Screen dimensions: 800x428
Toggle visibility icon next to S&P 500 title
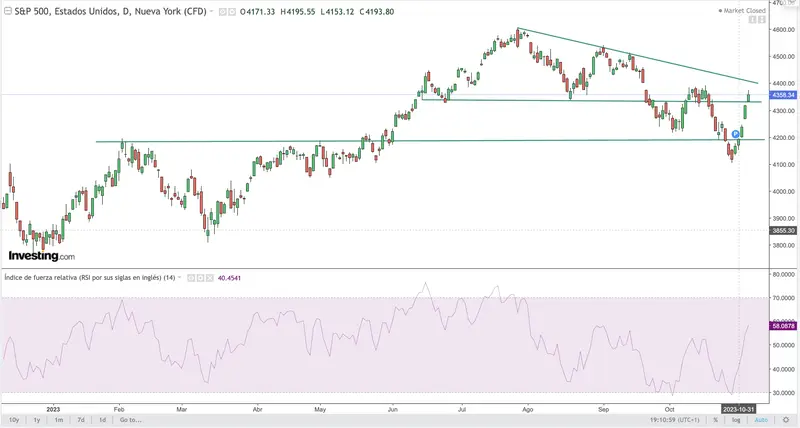pos(222,12)
